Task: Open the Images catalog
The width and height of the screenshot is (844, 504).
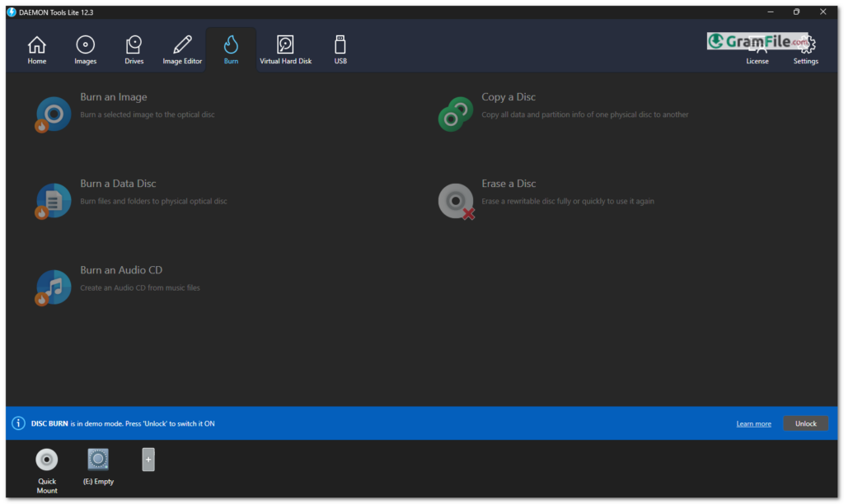Action: [85, 49]
